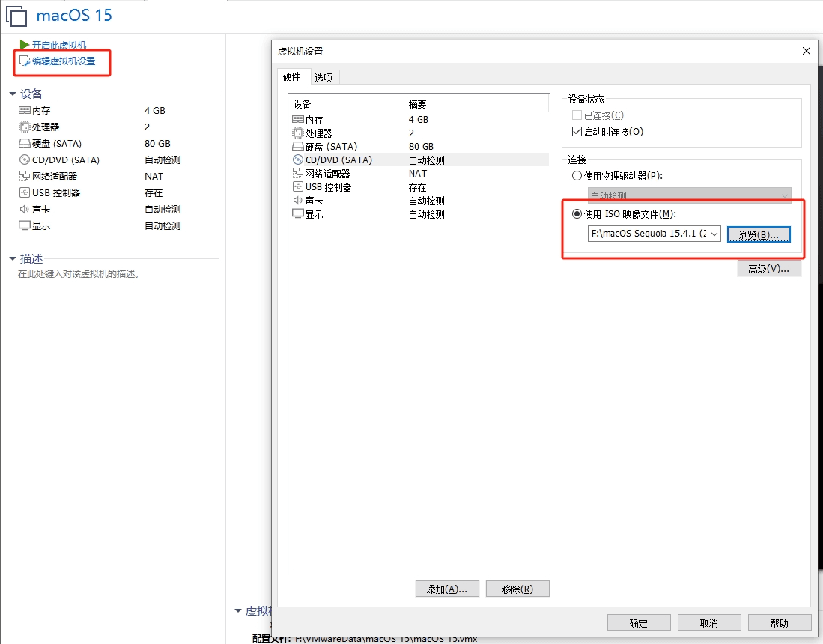The height and width of the screenshot is (644, 823).
Task: Switch to the 硬件 tab
Action: (x=292, y=76)
